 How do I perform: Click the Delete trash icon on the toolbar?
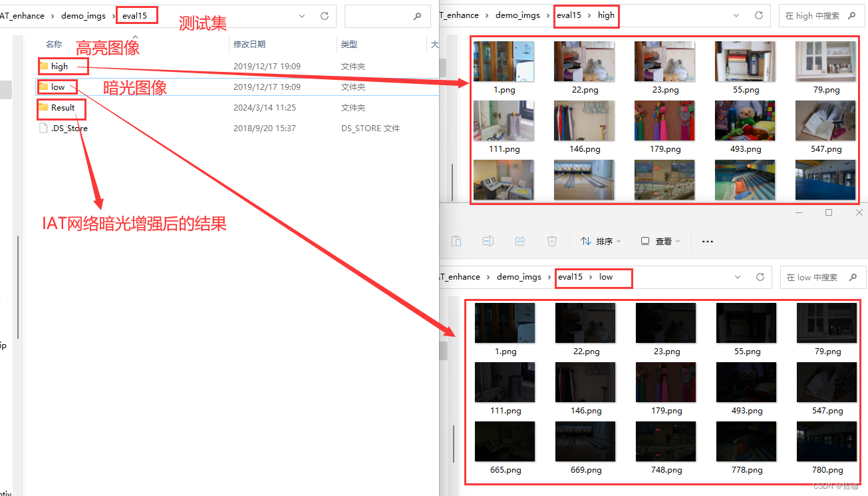(552, 241)
